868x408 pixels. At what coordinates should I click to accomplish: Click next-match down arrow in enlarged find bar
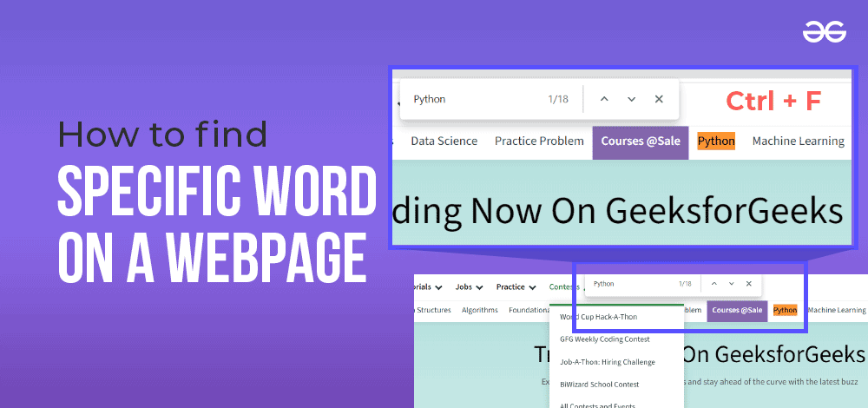(632, 99)
